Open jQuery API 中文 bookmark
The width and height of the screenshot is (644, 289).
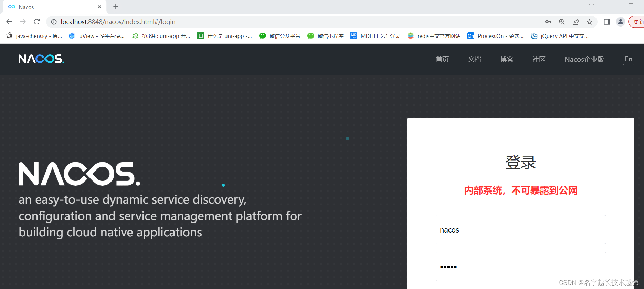pyautogui.click(x=560, y=36)
